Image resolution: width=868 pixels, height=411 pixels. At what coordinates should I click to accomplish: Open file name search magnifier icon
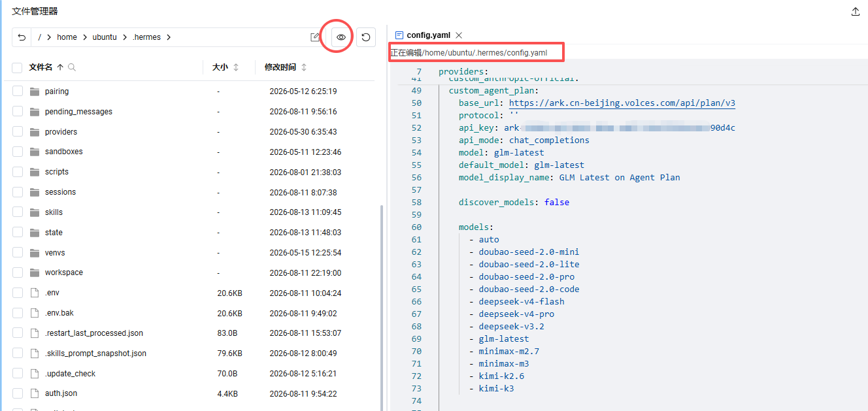pos(72,67)
